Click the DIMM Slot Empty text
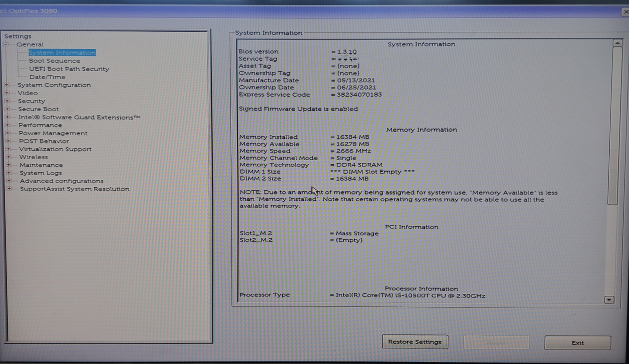This screenshot has height=364, width=629. click(x=373, y=172)
